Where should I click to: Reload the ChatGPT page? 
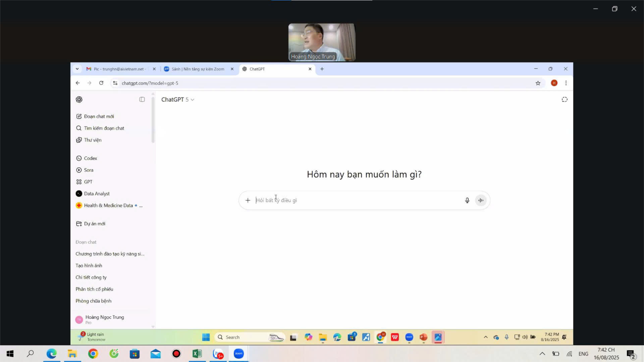pos(101,83)
